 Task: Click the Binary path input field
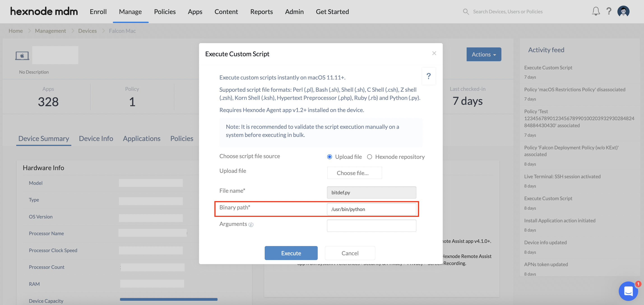point(371,209)
